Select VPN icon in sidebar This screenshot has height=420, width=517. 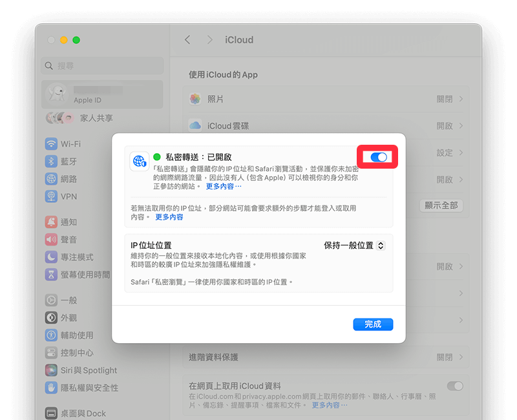click(x=51, y=196)
